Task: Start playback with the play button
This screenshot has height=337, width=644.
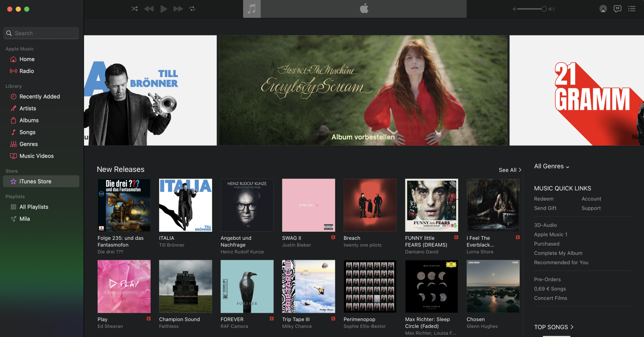Action: pos(164,9)
